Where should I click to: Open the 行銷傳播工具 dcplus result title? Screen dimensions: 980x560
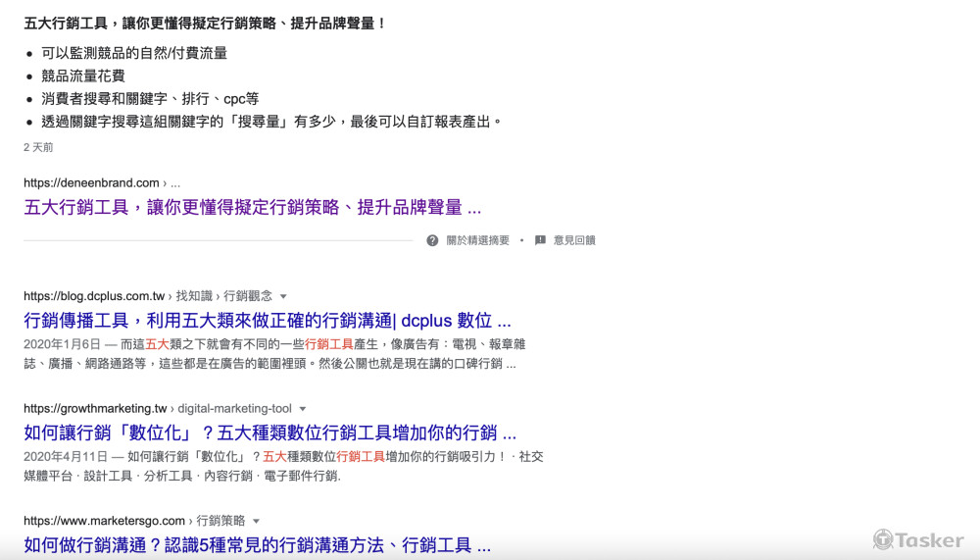pos(267,321)
